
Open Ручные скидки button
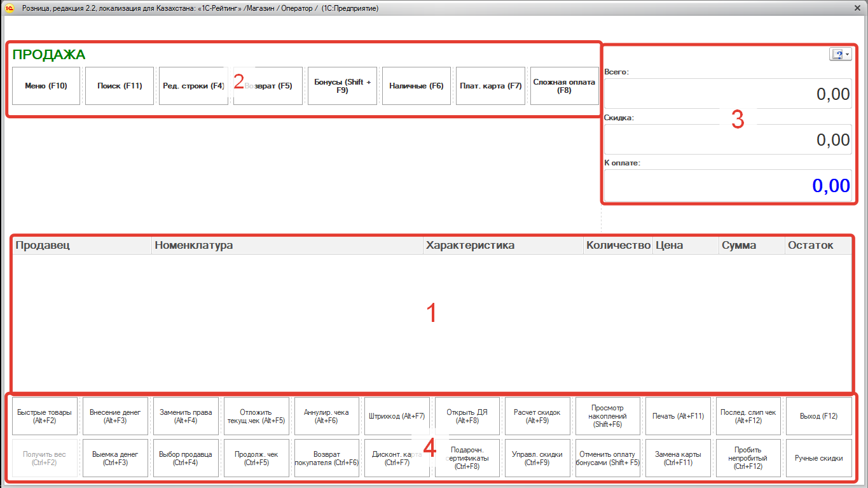point(818,458)
